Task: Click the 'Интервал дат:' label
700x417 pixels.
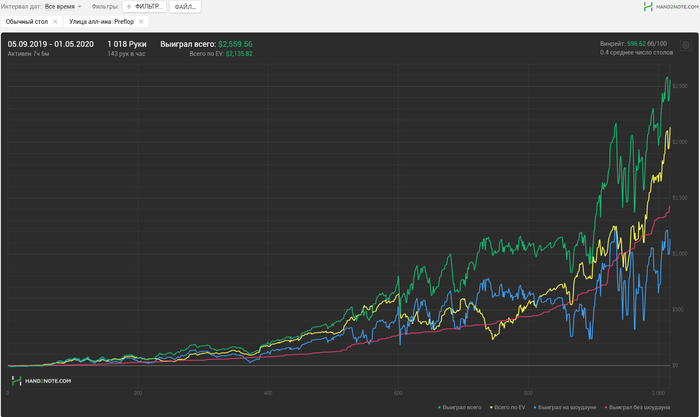Action: 21,7
